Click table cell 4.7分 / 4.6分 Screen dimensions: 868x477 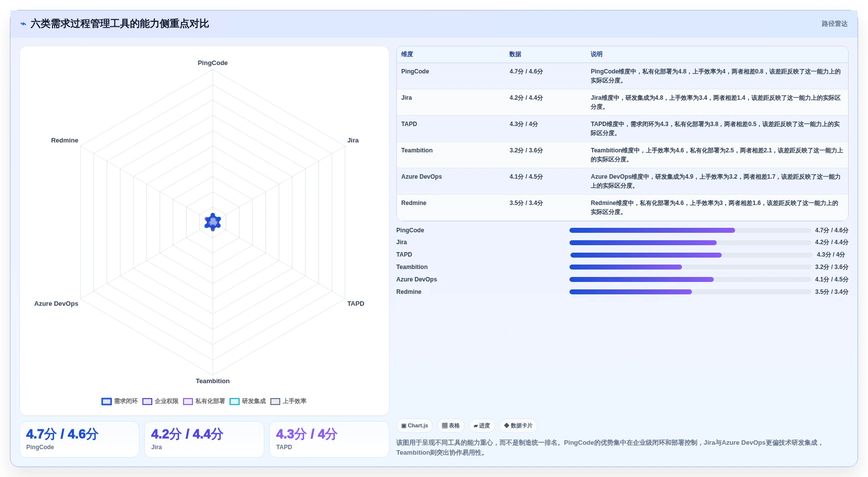526,71
